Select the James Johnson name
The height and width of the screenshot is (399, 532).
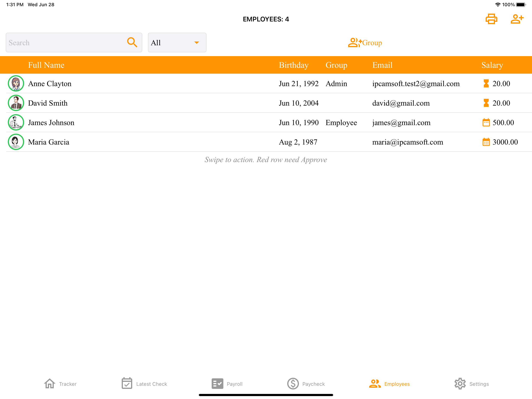point(51,123)
